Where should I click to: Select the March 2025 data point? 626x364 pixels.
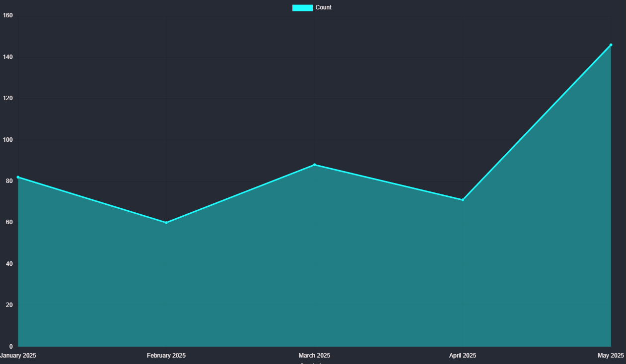coord(314,165)
